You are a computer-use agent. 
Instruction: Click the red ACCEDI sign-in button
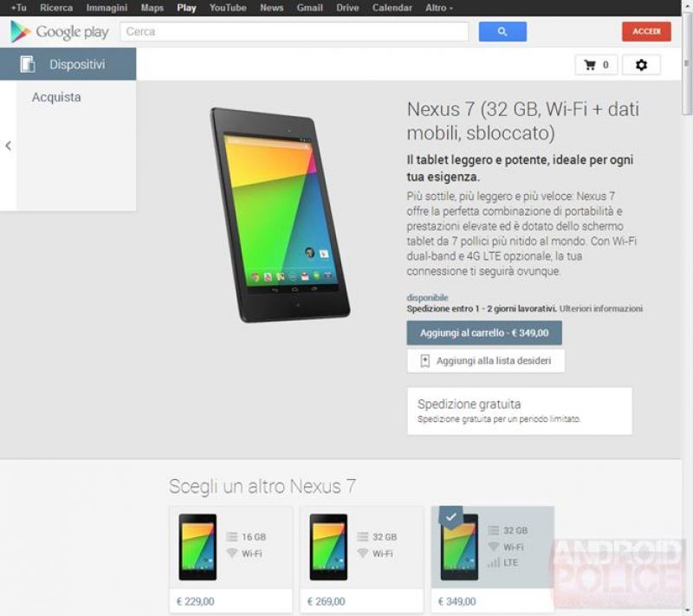click(x=646, y=31)
